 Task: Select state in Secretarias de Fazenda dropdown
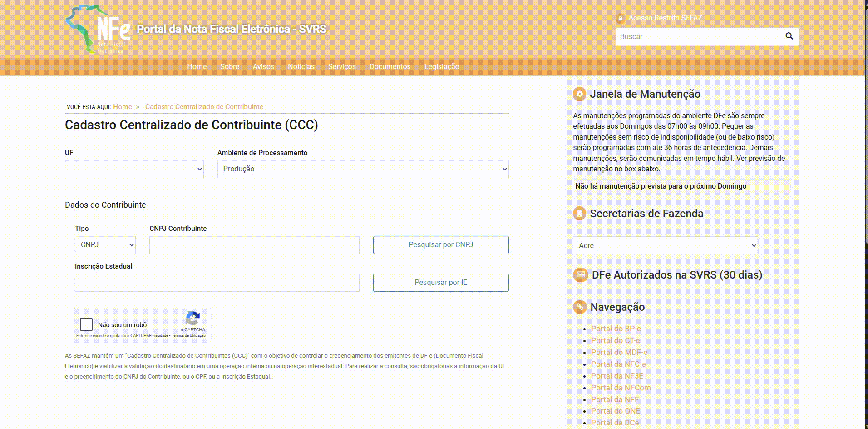[665, 245]
